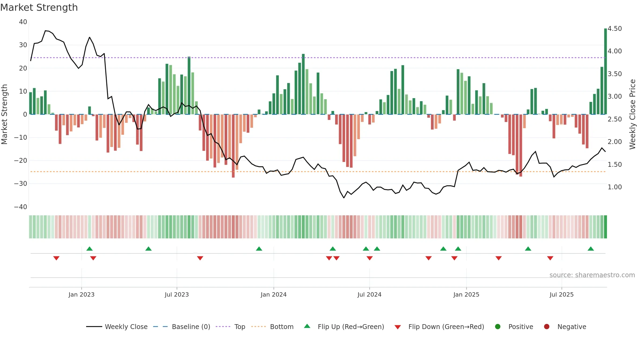
Task: Click the tallest green bar at the chart's far right
Action: click(x=605, y=71)
